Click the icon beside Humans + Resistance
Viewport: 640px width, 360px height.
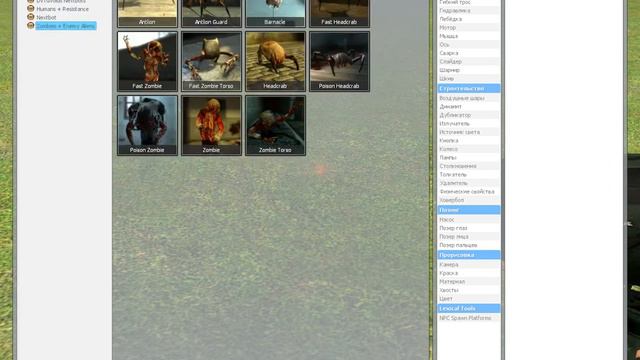[31, 9]
